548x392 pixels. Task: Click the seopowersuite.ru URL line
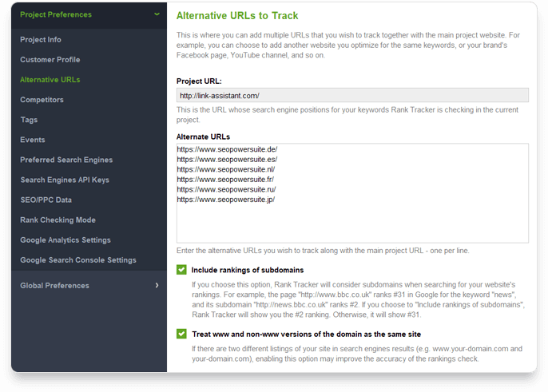coord(226,190)
